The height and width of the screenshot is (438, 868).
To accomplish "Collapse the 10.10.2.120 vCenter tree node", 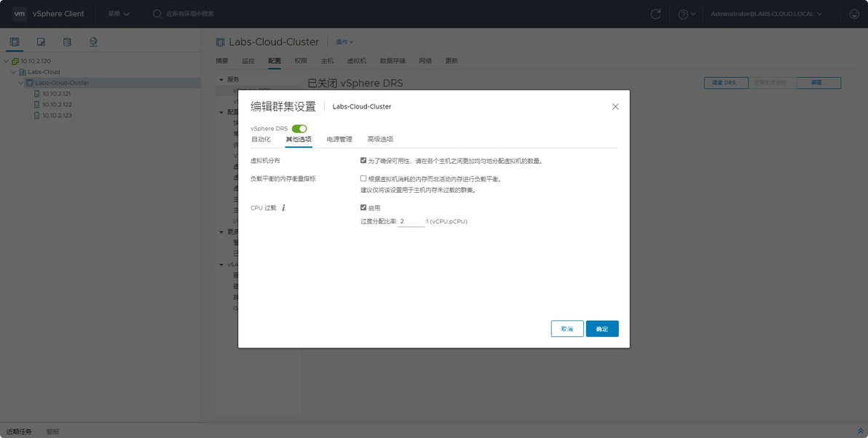I will tap(6, 61).
